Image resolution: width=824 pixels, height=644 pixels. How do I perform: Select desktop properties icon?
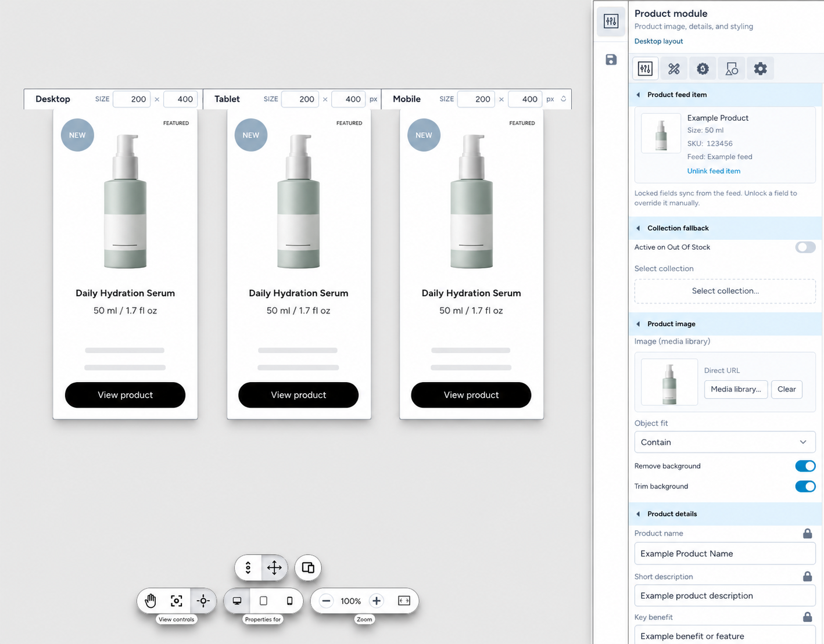237,601
